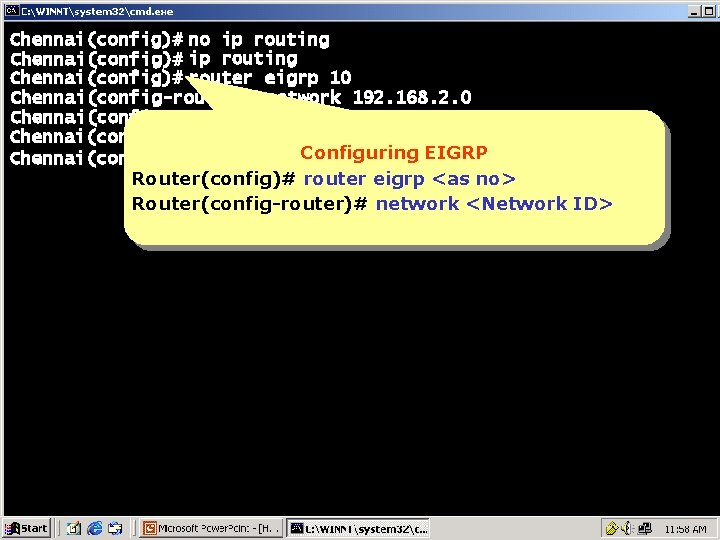Screen dimensions: 720x540
Task: Click 'router eigrp <as no>' in callout
Action: 410,179
